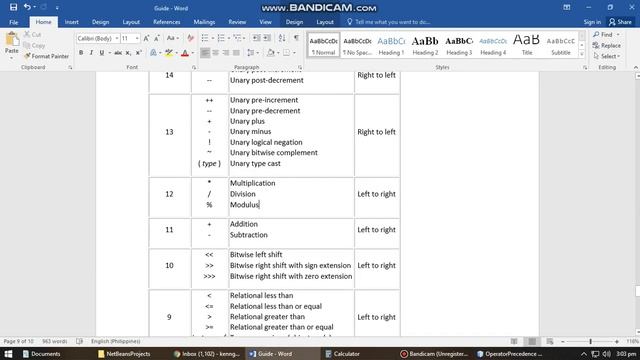Activate the Format Painter
The height and width of the screenshot is (360, 640).
46,56
